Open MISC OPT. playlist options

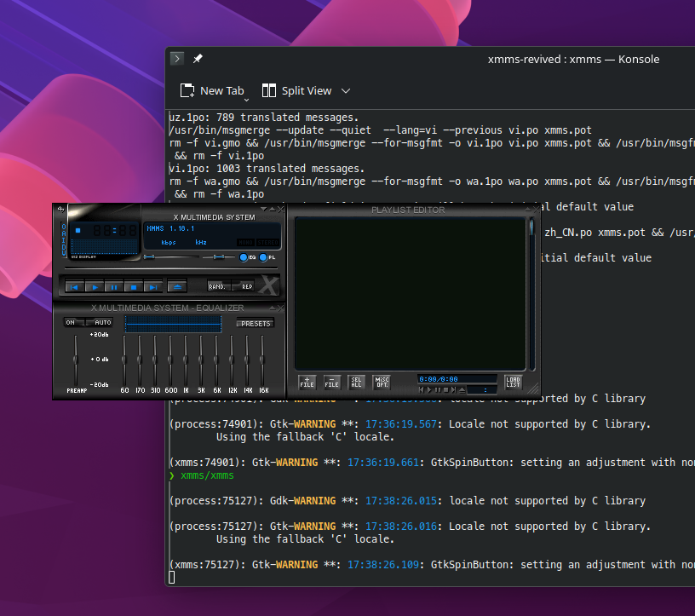pos(381,383)
